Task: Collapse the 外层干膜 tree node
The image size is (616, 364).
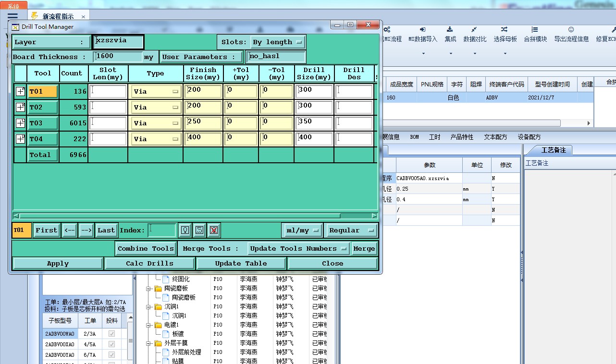Action: coord(149,343)
